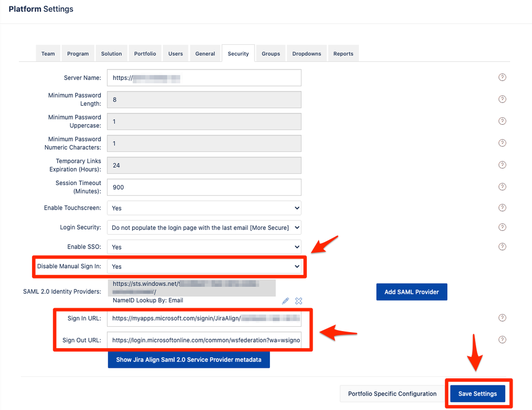Open help icon for Password Numeric Characters
Screen dimensions: 532x410
502,143
